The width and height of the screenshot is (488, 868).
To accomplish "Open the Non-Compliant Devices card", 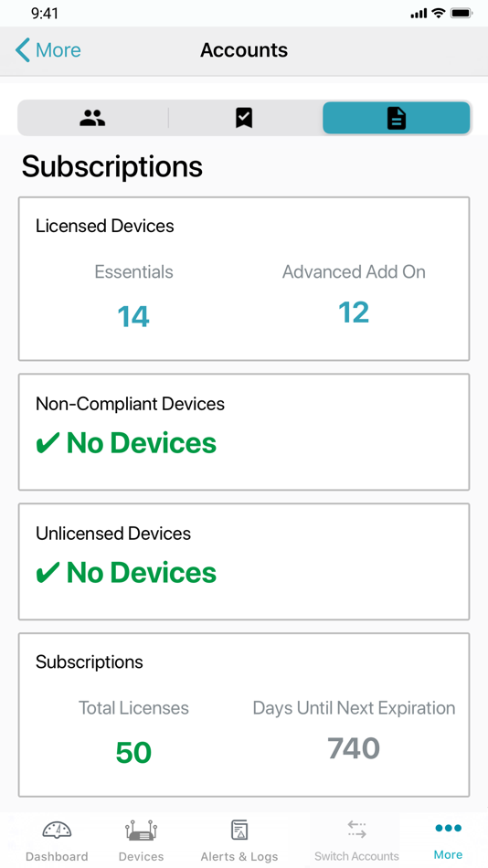I will point(244,432).
